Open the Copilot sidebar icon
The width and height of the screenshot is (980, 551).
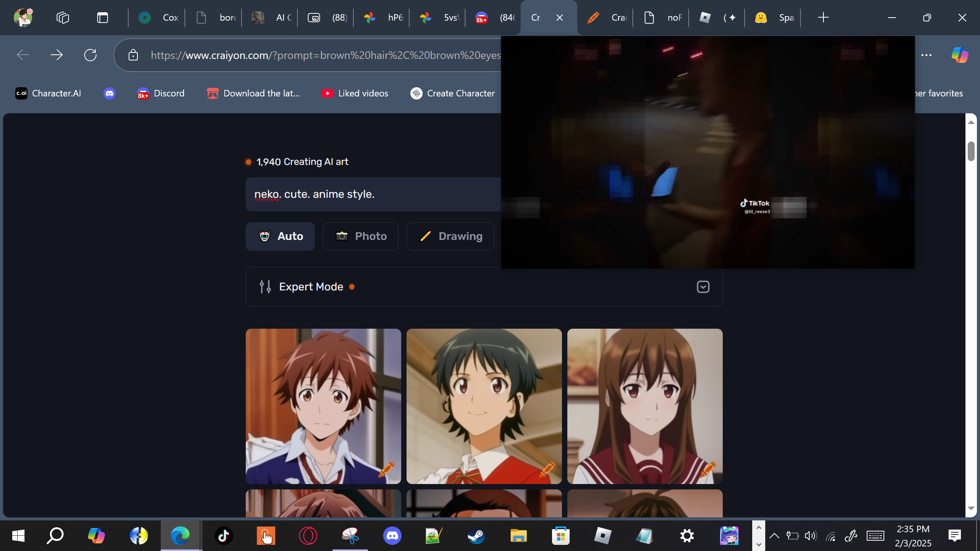click(x=960, y=55)
